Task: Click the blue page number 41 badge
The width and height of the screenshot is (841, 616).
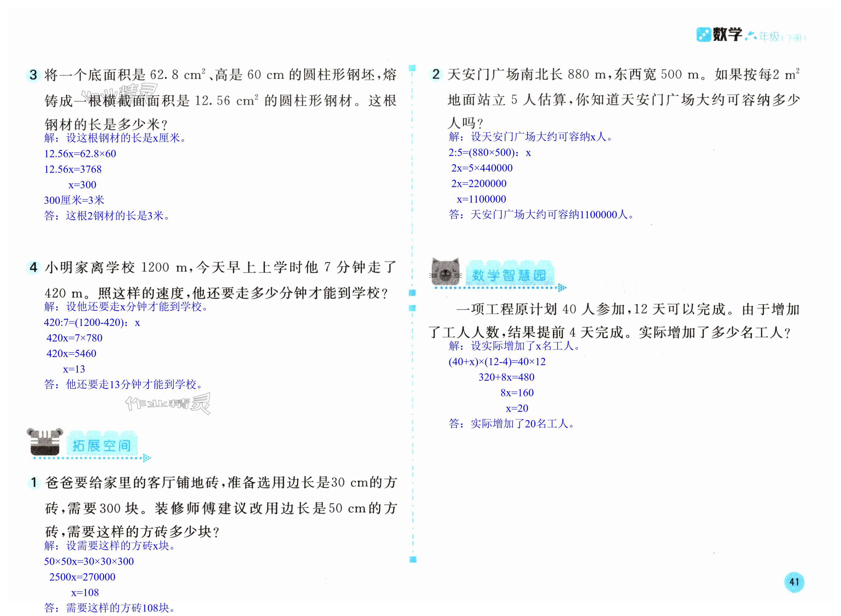Action: point(794,582)
